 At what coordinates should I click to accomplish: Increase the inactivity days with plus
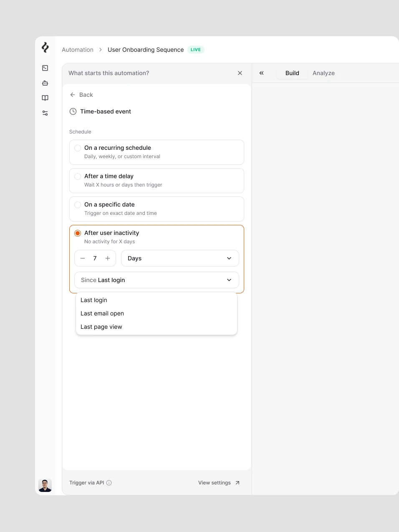108,258
